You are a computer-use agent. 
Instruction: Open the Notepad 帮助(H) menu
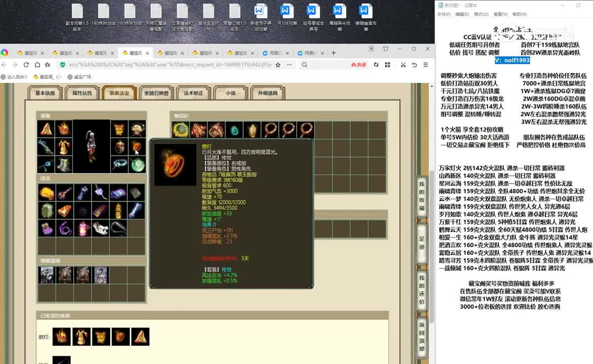click(x=519, y=14)
